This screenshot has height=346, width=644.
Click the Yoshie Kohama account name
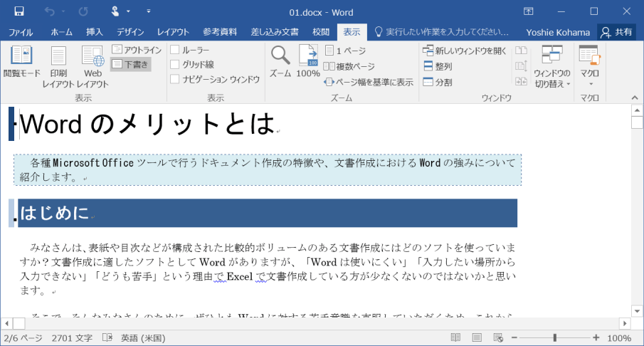point(558,32)
